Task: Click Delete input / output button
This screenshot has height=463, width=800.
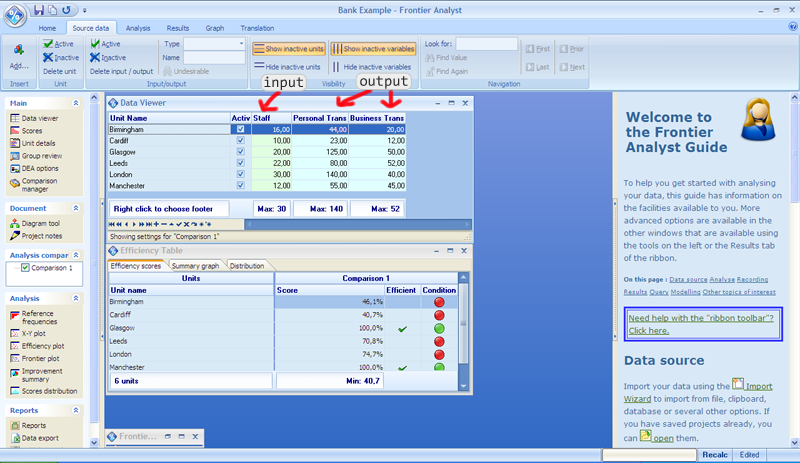Action: 121,71
